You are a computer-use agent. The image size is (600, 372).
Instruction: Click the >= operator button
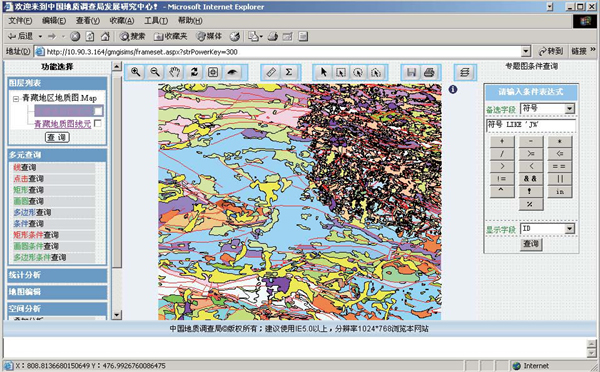531,153
